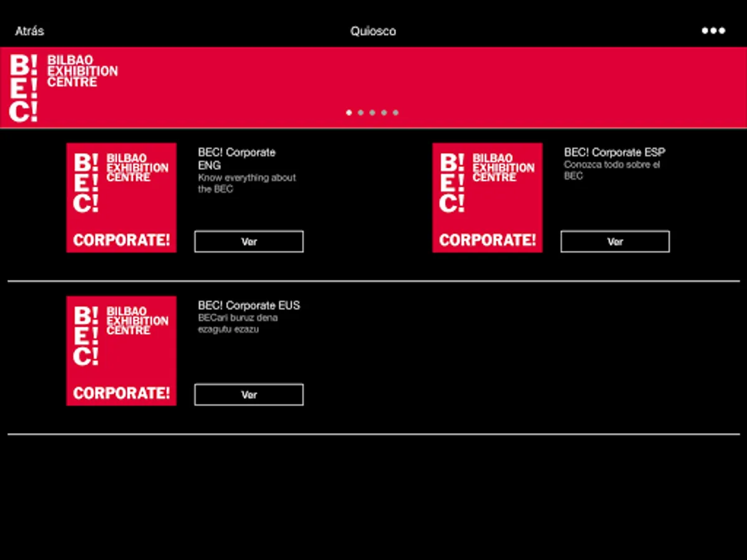747x560 pixels.
Task: Click Ver for BEC! Corporate ENG
Action: (x=249, y=241)
